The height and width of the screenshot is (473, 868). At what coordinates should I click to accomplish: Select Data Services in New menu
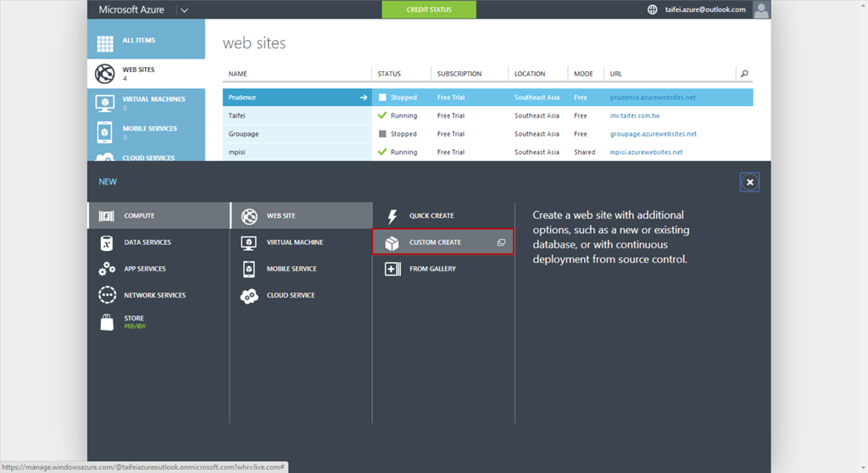tap(159, 242)
